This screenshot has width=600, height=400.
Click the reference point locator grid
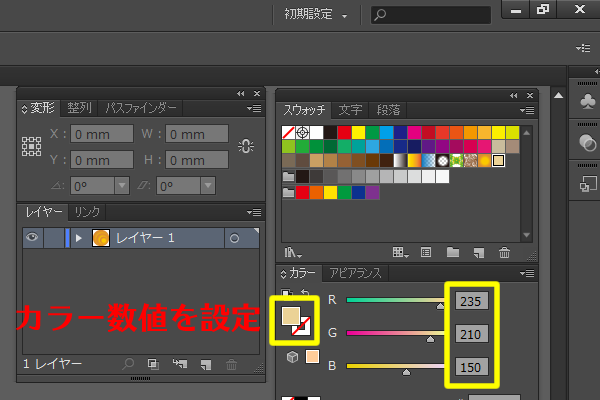(x=32, y=146)
